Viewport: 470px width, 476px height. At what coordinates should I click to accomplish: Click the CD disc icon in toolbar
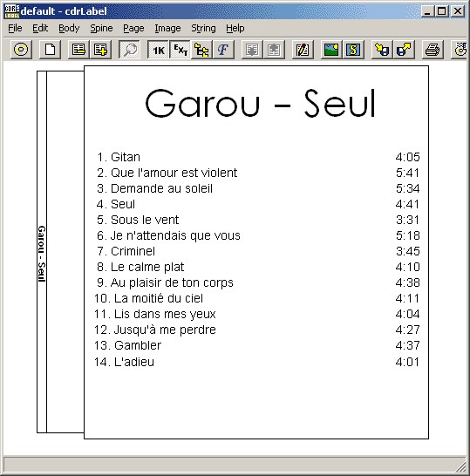pyautogui.click(x=21, y=50)
